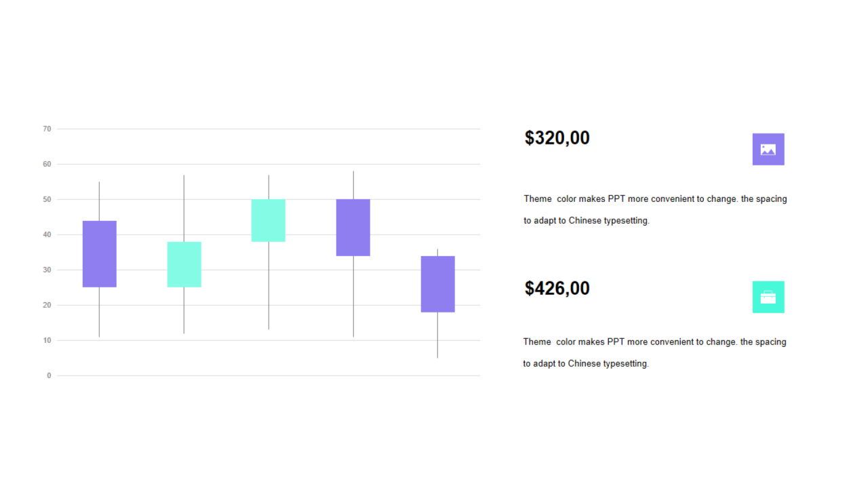Click the upper wick of second candlestick
This screenshot has width=868, height=488.
pos(184,208)
